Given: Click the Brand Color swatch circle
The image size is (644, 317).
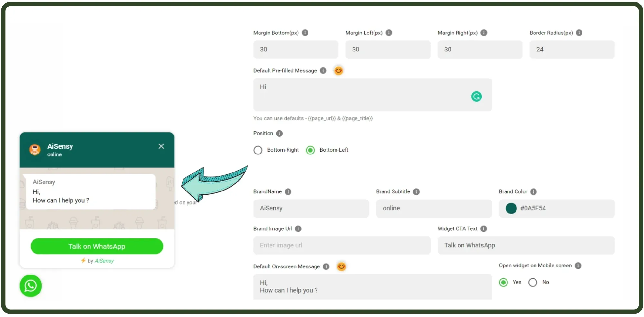Looking at the screenshot, I should [x=511, y=209].
